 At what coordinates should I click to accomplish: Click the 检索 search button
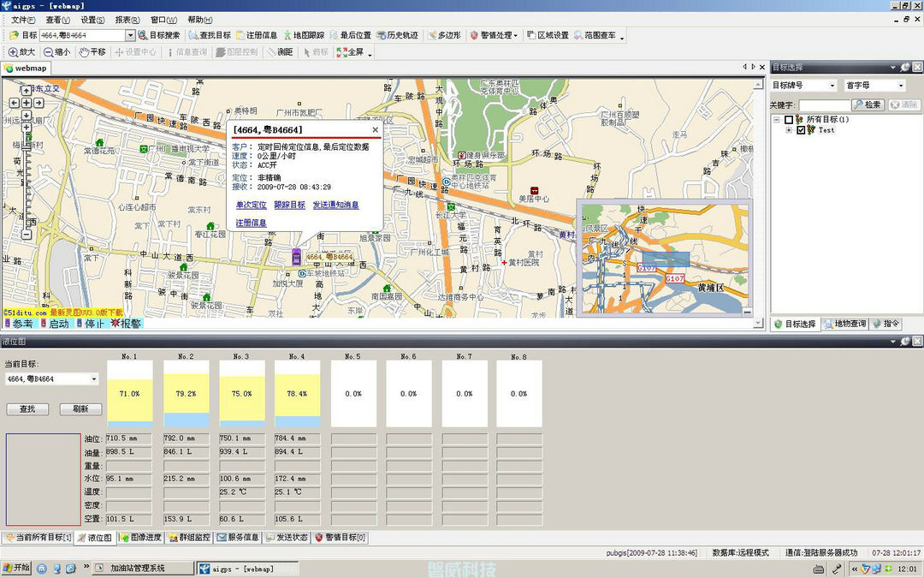pyautogui.click(x=868, y=104)
